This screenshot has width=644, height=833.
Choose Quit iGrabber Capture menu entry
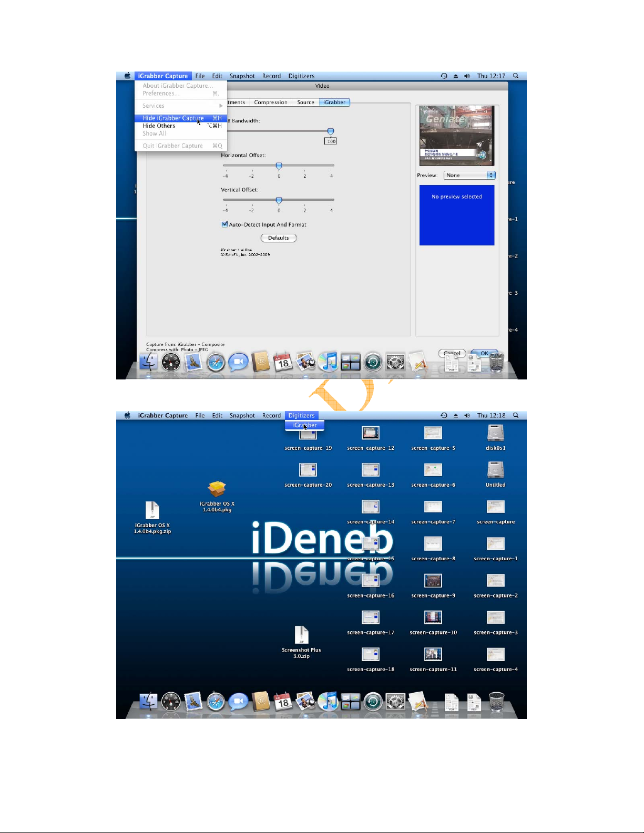pos(181,146)
